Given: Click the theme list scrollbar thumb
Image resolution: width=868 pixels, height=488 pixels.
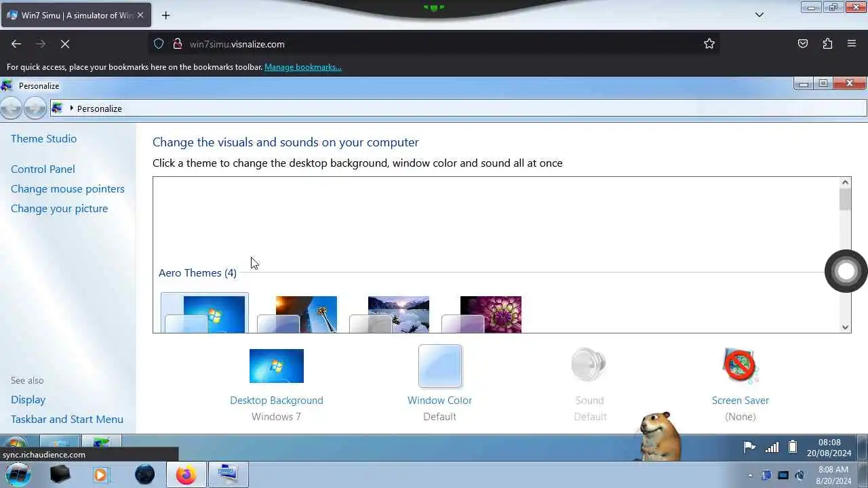Looking at the screenshot, I should [x=845, y=199].
